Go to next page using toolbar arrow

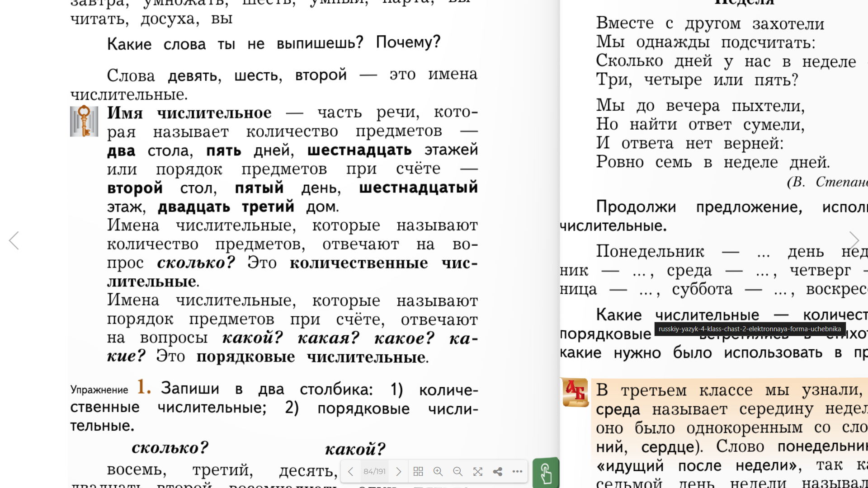(398, 472)
